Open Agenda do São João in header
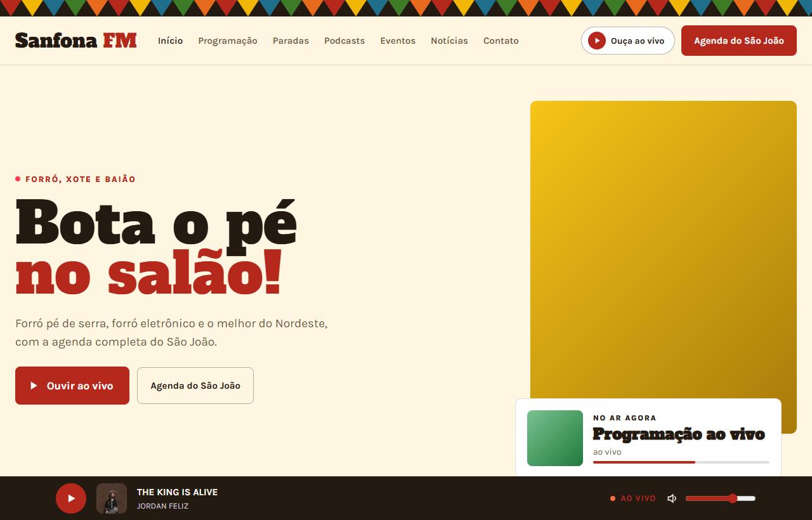 (x=739, y=41)
